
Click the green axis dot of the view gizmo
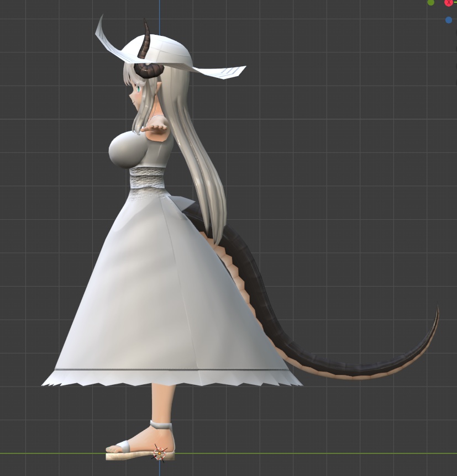click(430, 2)
